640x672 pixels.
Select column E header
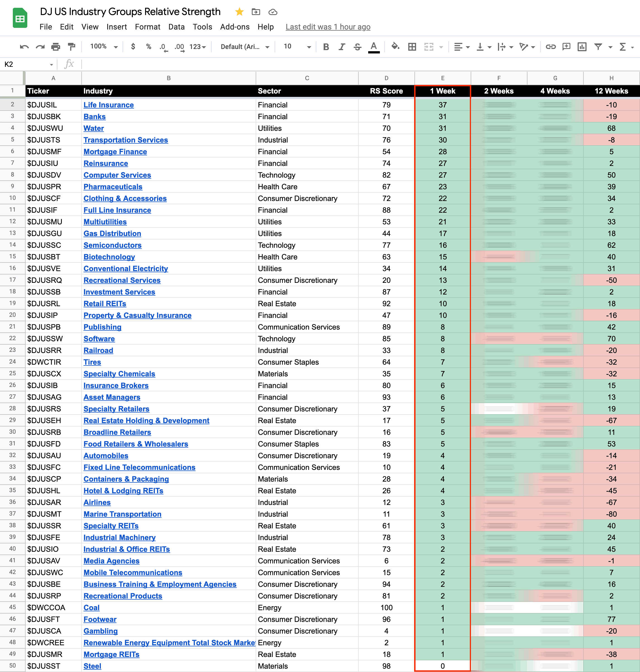(x=443, y=78)
